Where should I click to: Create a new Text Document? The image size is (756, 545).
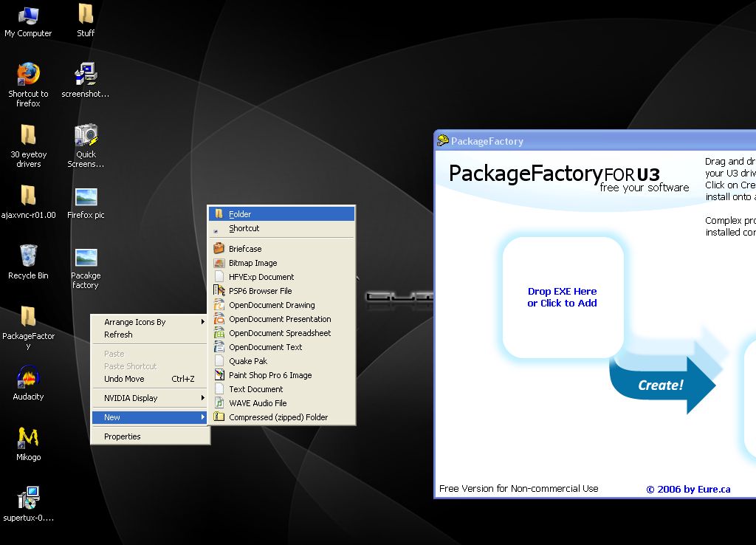282,388
